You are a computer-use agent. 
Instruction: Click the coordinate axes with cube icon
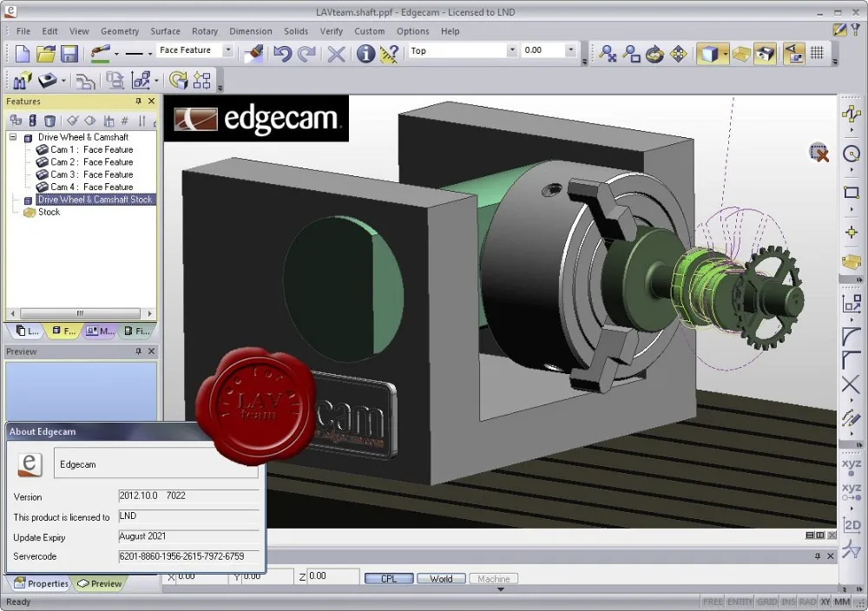click(141, 81)
